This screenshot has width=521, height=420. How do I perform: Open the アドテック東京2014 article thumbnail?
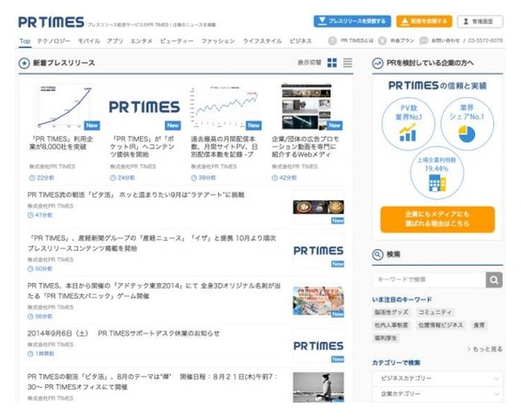319,301
